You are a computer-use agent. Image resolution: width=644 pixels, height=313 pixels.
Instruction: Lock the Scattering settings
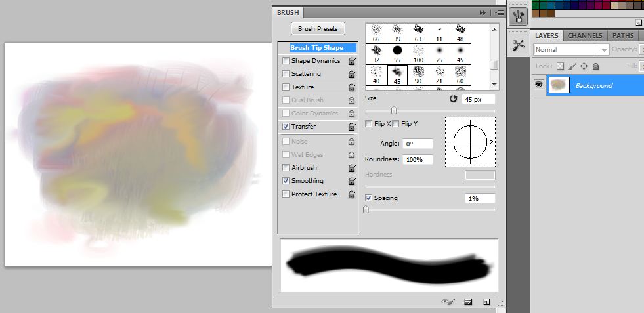coord(352,74)
